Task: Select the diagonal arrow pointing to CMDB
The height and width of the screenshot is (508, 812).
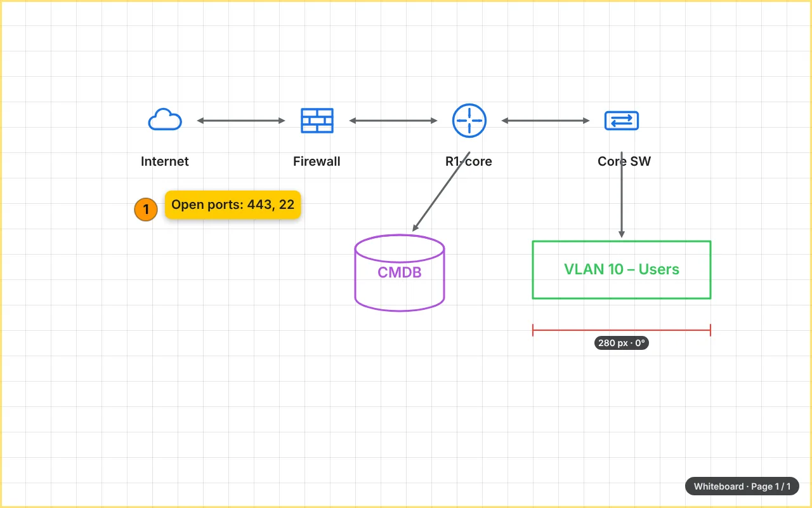Action: point(441,192)
